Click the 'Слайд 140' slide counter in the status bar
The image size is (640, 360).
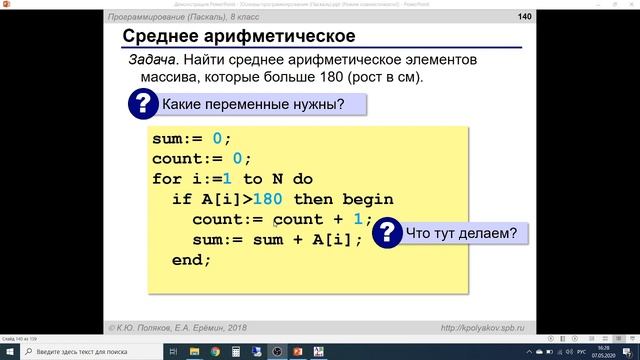tap(19, 339)
